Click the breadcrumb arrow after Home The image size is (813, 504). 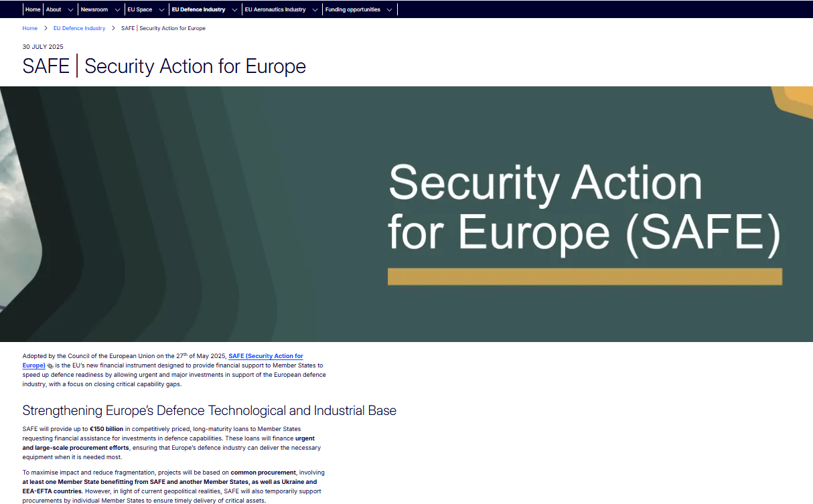pyautogui.click(x=46, y=28)
